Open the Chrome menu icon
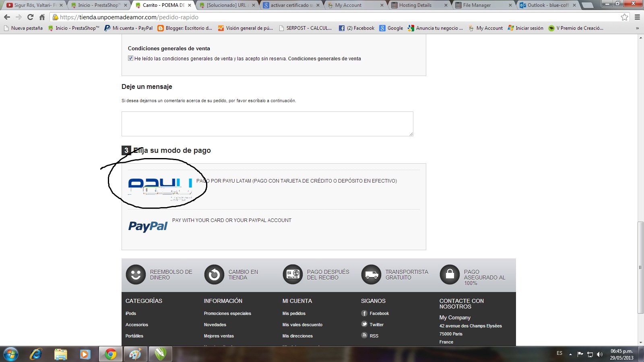Image resolution: width=644 pixels, height=362 pixels. click(x=637, y=17)
